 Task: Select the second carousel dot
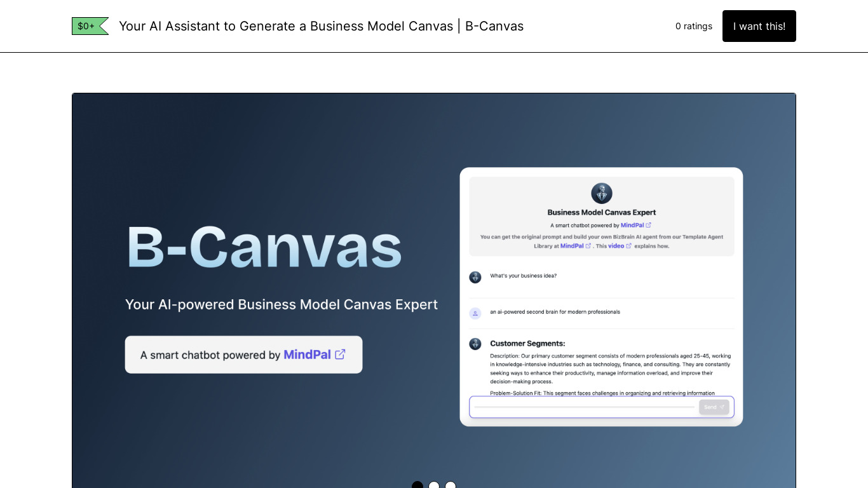click(x=434, y=485)
